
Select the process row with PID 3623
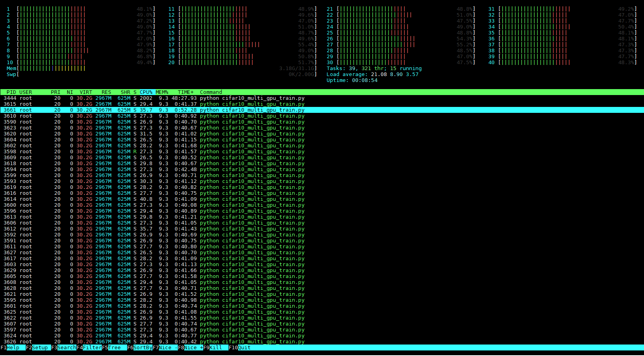[322, 128]
